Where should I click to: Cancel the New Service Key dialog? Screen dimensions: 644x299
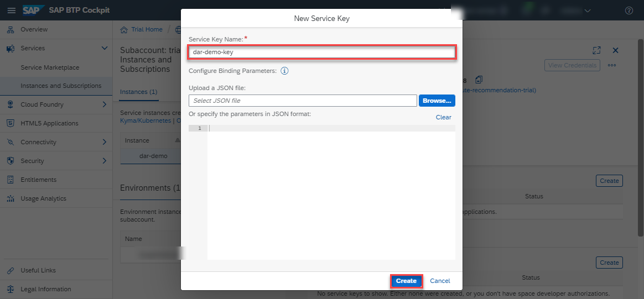pyautogui.click(x=440, y=281)
